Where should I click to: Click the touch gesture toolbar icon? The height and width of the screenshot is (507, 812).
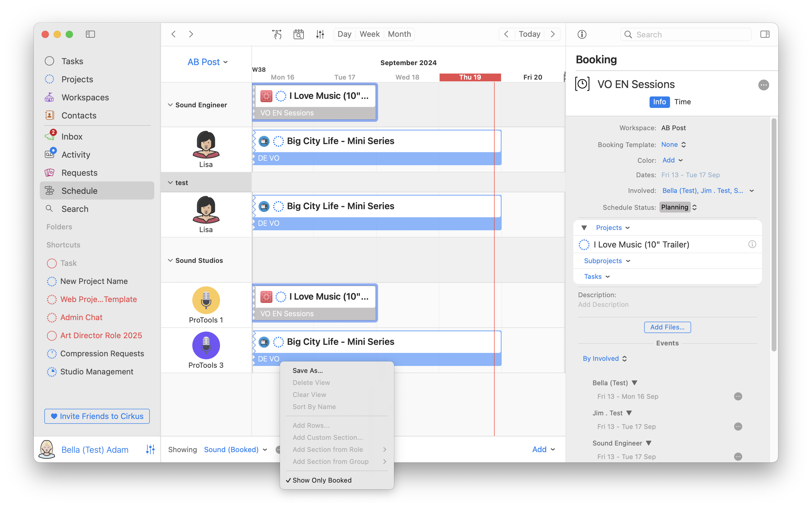tap(277, 34)
